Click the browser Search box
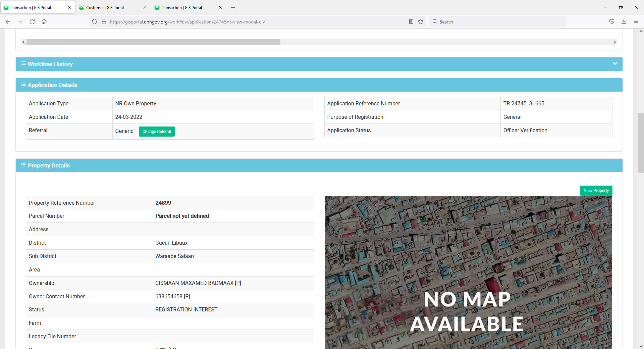Viewport: 644px width, 349px height. [x=498, y=22]
